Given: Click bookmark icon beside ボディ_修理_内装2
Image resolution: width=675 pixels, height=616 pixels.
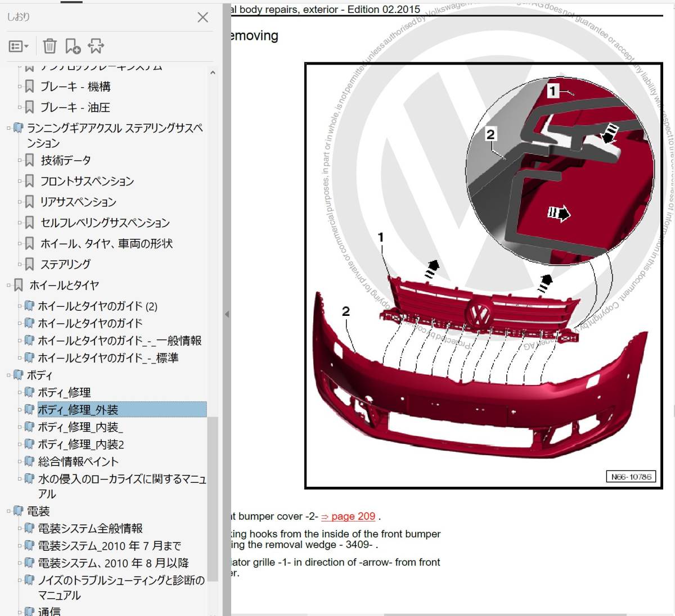Looking at the screenshot, I should (x=29, y=445).
